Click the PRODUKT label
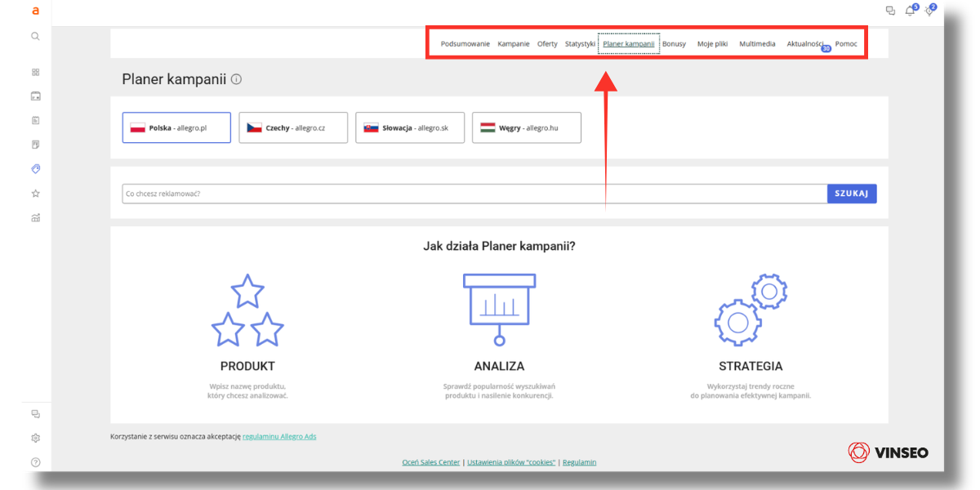The height and width of the screenshot is (490, 980). (x=247, y=367)
